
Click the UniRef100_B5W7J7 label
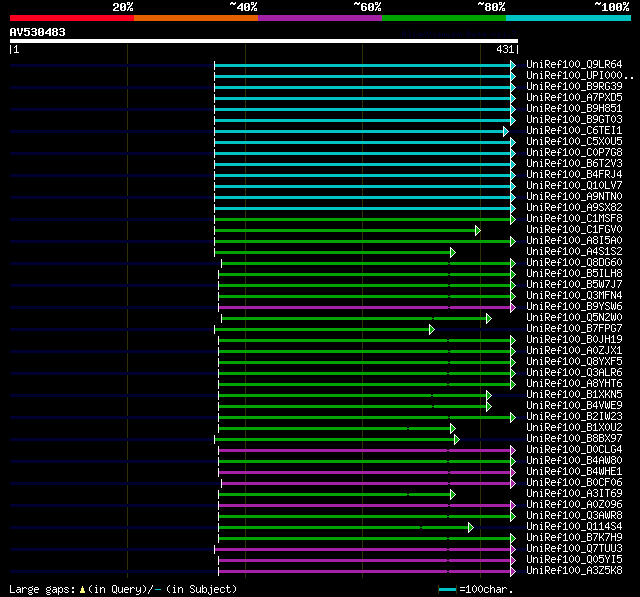coord(574,285)
